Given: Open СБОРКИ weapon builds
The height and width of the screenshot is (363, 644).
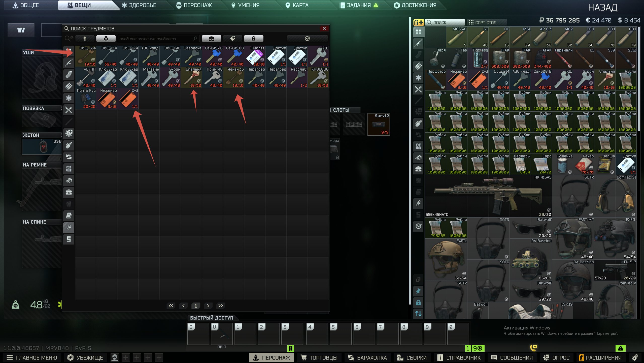Looking at the screenshot, I should click(412, 358).
